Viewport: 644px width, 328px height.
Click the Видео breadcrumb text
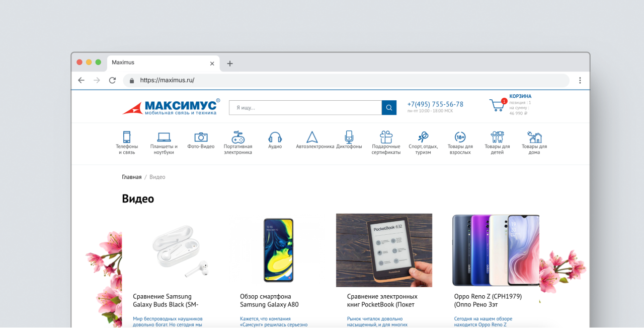coord(157,177)
